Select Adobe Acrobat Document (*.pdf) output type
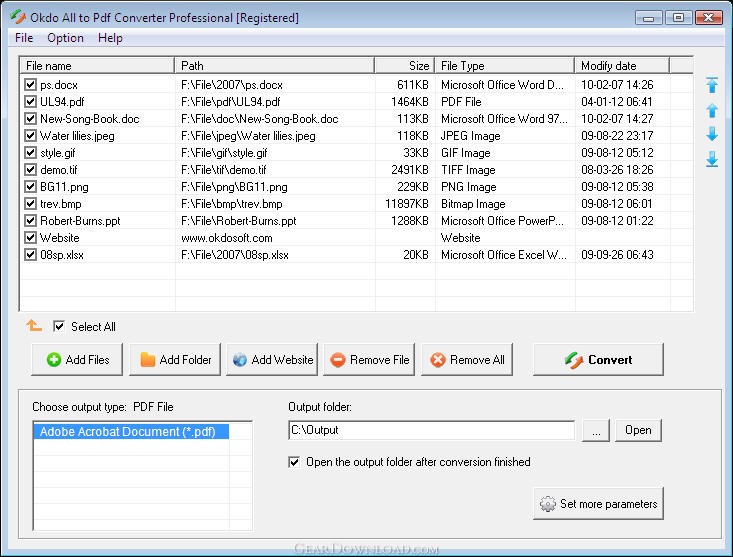The width and height of the screenshot is (733, 557). [131, 431]
